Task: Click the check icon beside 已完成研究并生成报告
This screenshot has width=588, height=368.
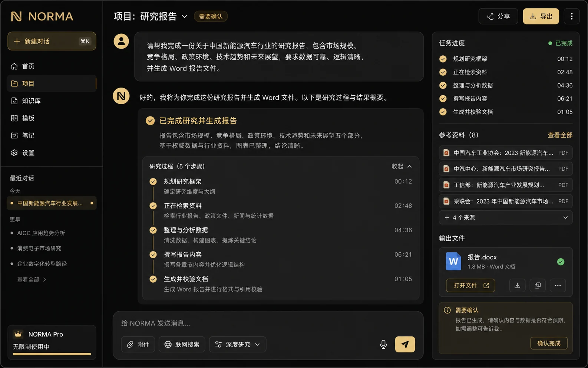Action: (x=150, y=121)
